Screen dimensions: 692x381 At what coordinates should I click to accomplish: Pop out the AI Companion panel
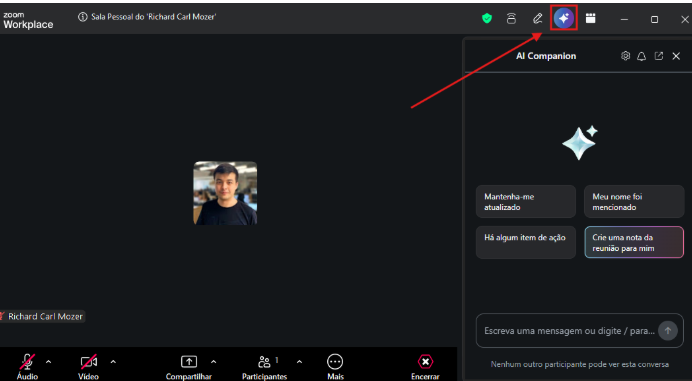659,56
